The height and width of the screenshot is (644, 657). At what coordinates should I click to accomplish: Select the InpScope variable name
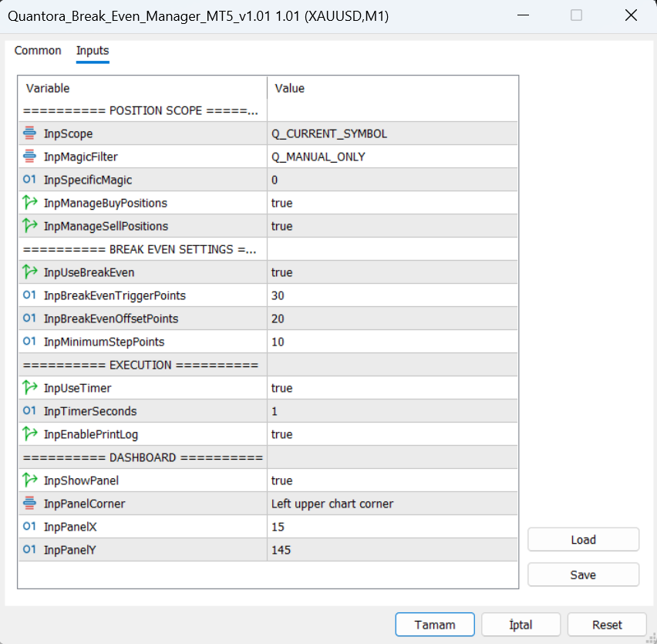coord(69,133)
